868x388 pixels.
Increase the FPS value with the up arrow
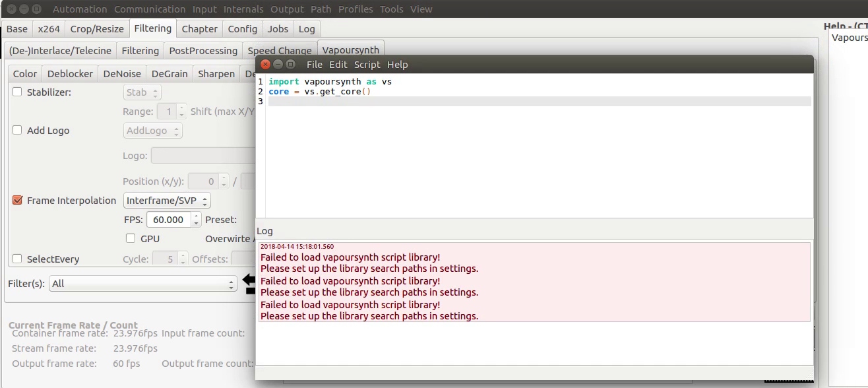click(196, 216)
